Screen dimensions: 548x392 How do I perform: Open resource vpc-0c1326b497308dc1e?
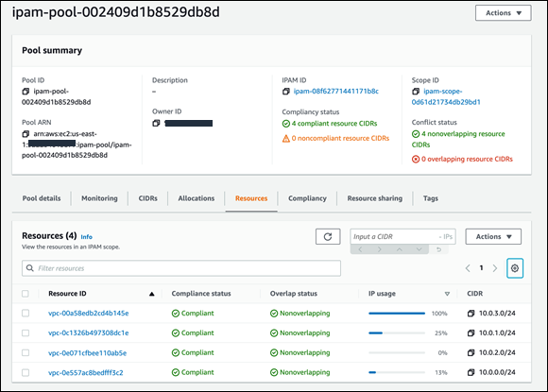pyautogui.click(x=89, y=332)
